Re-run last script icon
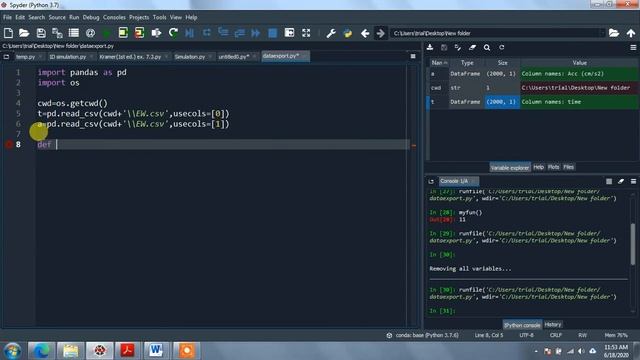The height and width of the screenshot is (360, 640). [x=173, y=33]
